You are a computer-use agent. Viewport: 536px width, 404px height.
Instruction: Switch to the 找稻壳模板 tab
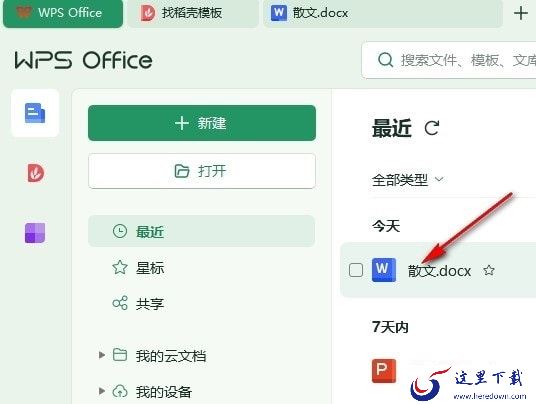click(193, 13)
